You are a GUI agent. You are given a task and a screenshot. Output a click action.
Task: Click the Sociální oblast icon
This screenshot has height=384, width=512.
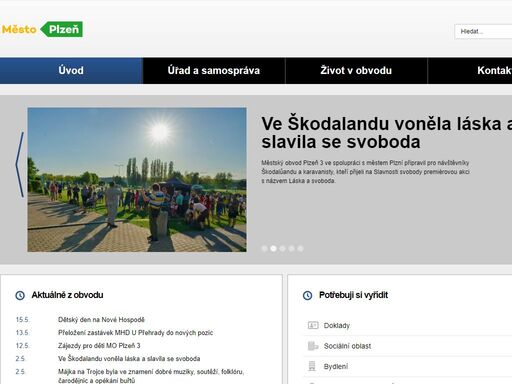tap(313, 346)
